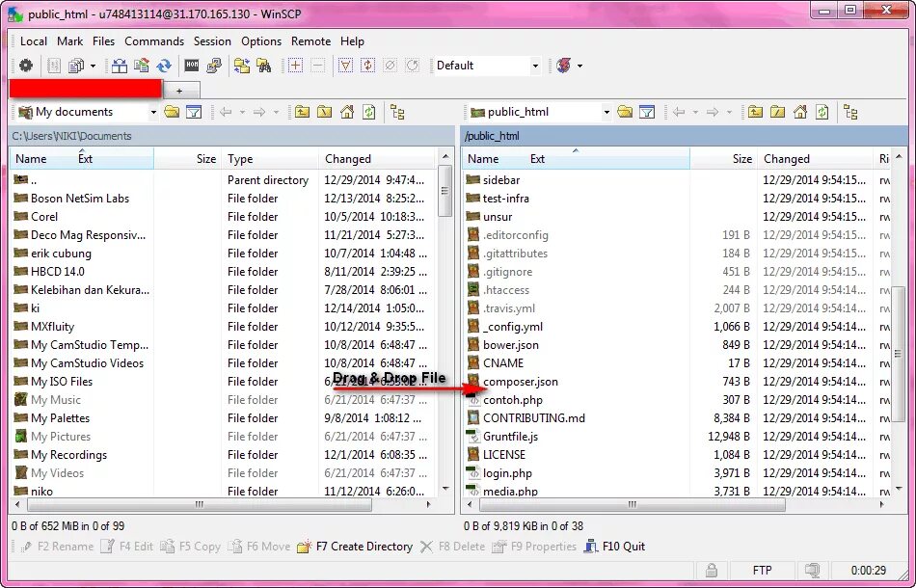The width and height of the screenshot is (916, 588).
Task: Open the Help menu
Action: (x=352, y=41)
